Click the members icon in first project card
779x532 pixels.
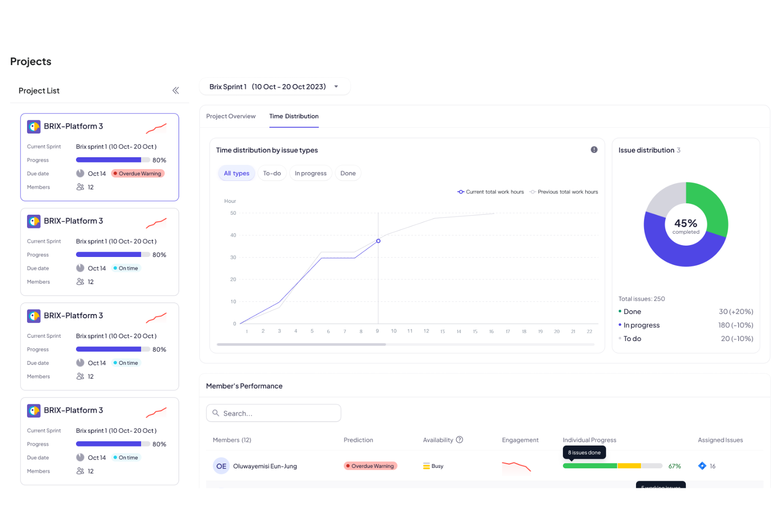pyautogui.click(x=80, y=187)
